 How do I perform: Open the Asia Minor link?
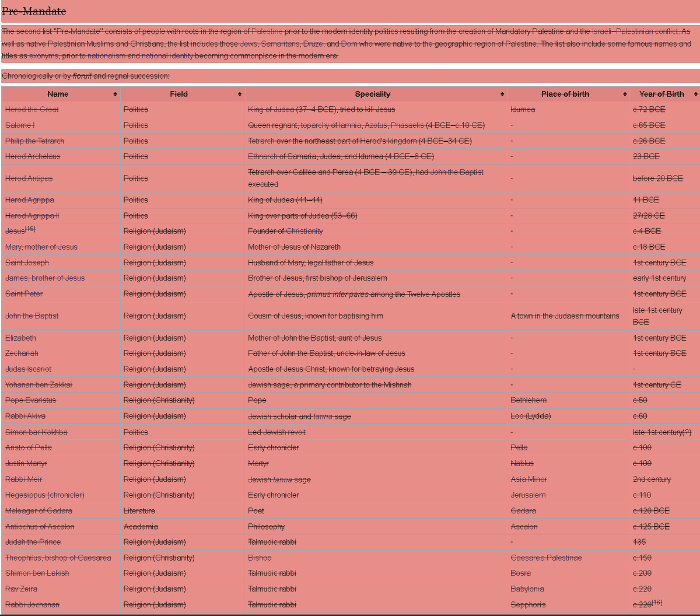[529, 480]
